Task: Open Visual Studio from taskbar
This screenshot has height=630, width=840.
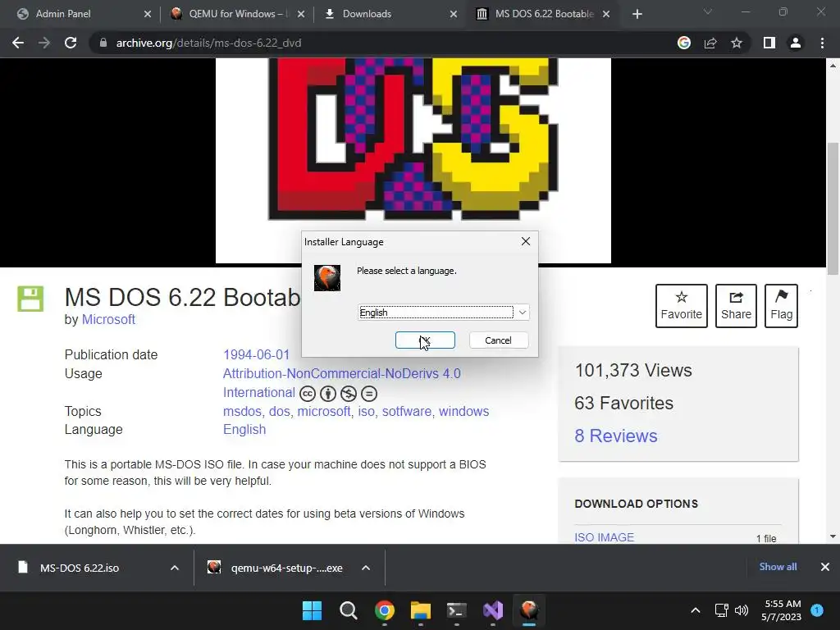Action: point(493,610)
